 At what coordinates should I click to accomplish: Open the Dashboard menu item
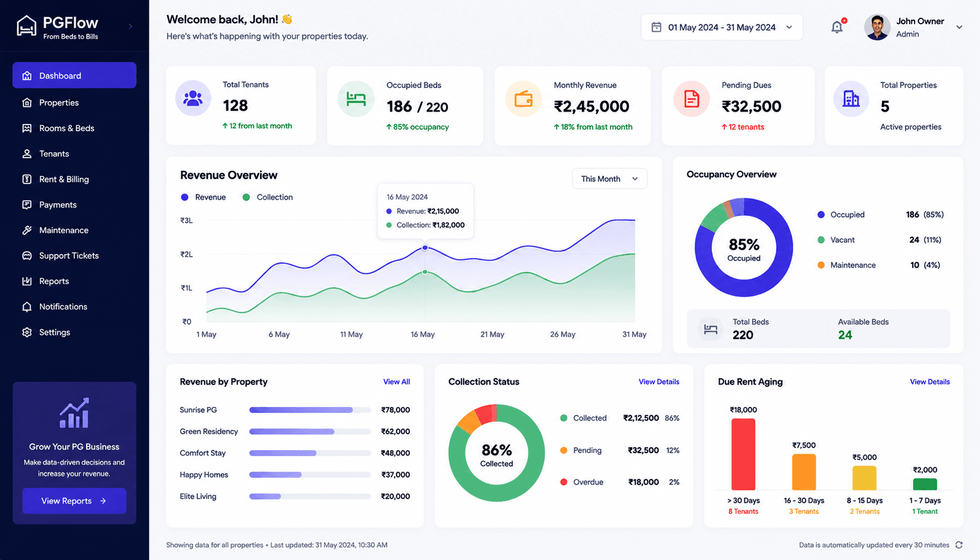click(74, 76)
